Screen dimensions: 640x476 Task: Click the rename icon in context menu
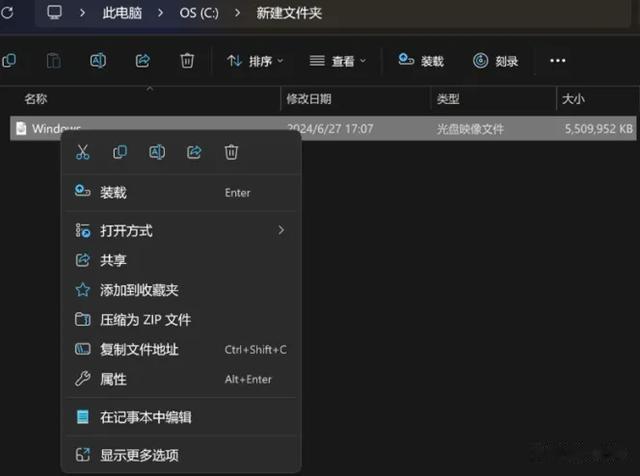[x=157, y=152]
